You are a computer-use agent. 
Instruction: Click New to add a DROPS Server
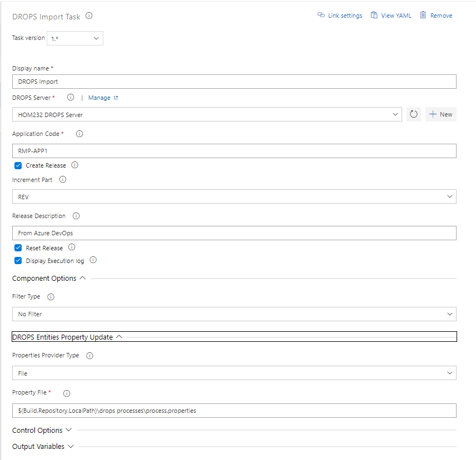coord(441,114)
